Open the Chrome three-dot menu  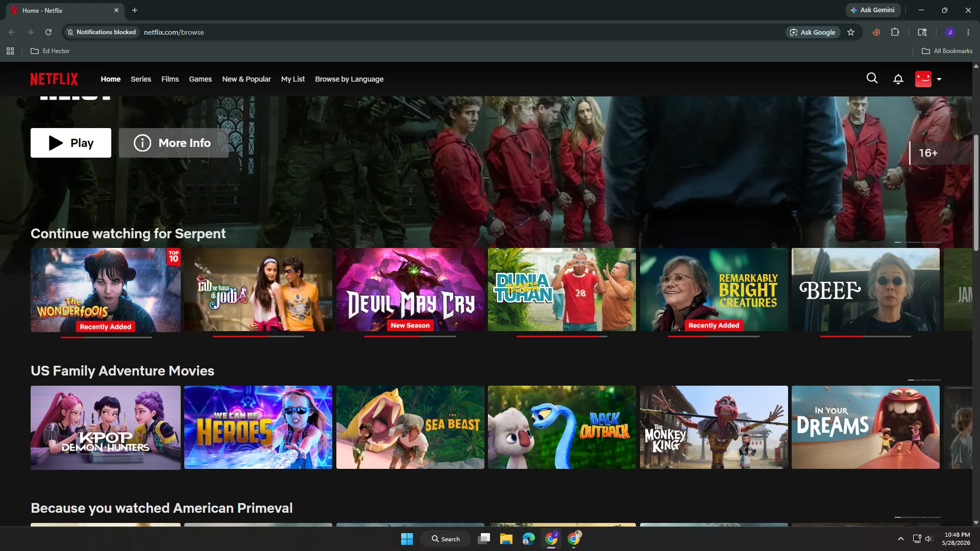(968, 32)
